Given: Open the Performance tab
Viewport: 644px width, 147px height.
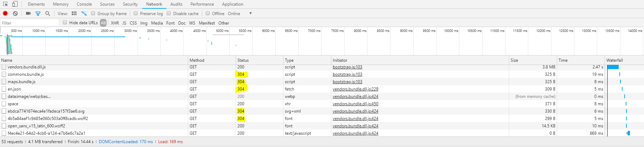Looking at the screenshot, I should (202, 4).
